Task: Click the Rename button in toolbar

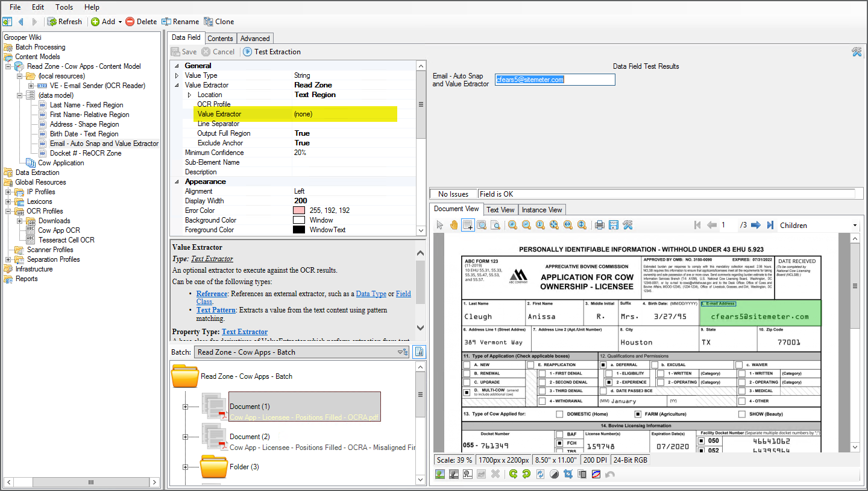Action: click(180, 22)
